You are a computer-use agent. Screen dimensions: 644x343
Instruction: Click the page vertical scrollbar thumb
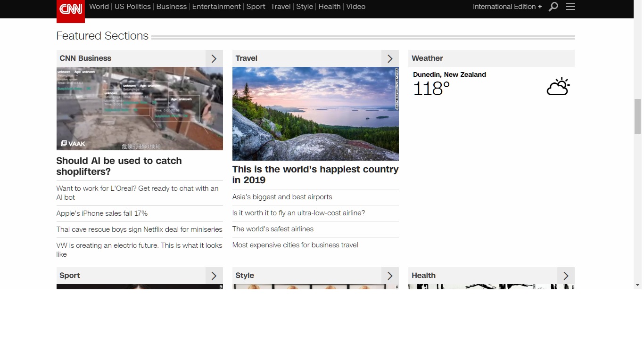click(x=637, y=116)
